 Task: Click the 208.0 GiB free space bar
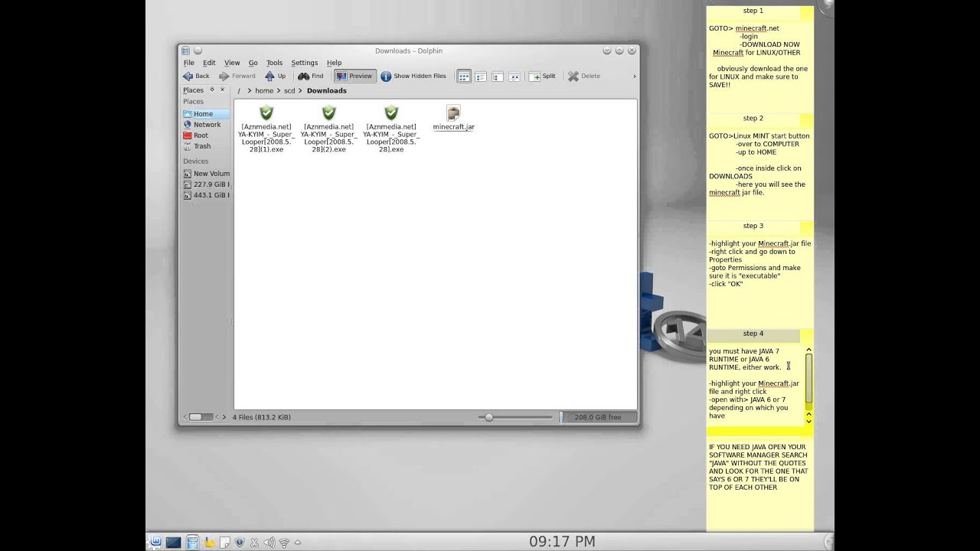(x=599, y=417)
